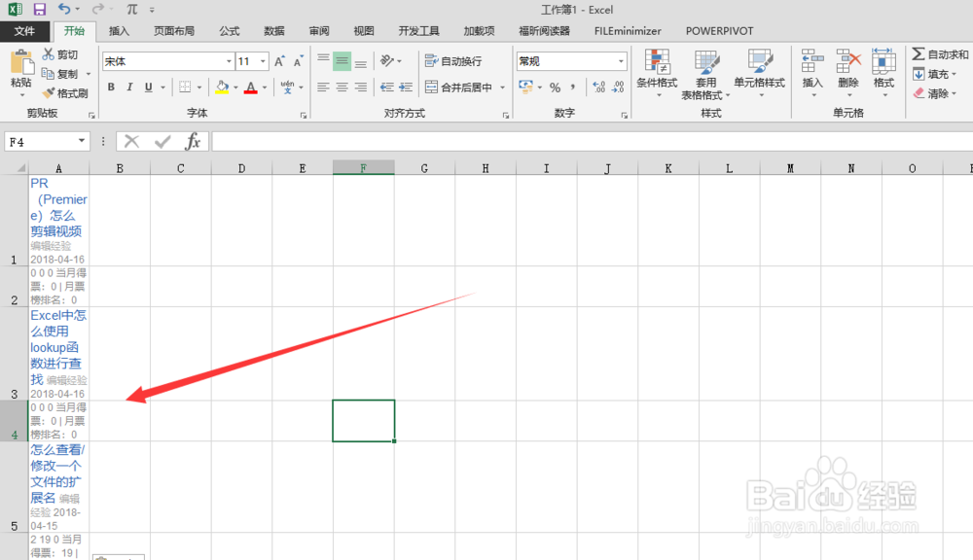Click the Save icon in quick access toolbar
The width and height of the screenshot is (973, 560).
tap(40, 10)
